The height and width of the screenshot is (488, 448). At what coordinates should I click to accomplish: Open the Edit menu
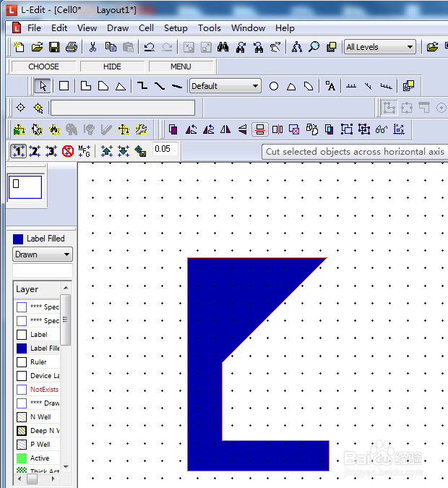click(x=59, y=28)
